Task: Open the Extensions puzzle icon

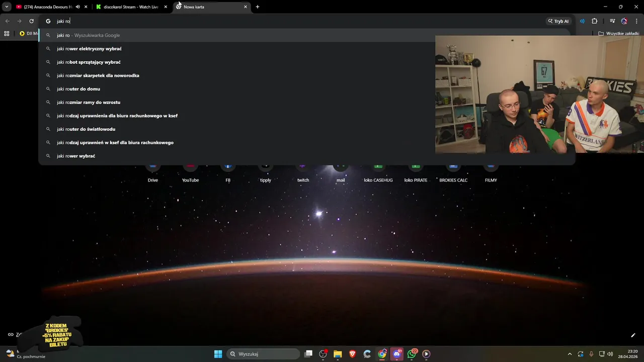Action: (594, 21)
